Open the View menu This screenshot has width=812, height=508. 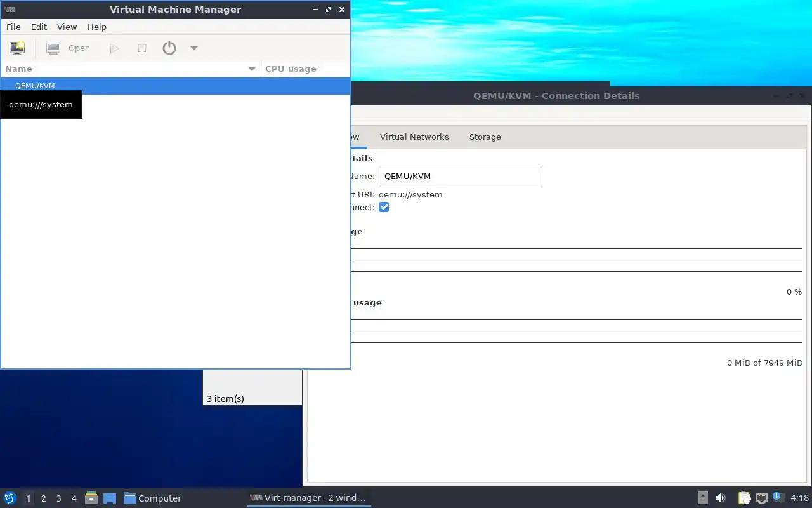67,27
